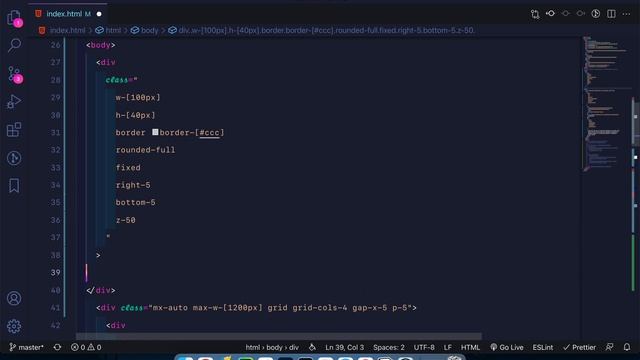Open the Manage settings gear
The width and height of the screenshot is (640, 360).
click(x=14, y=326)
